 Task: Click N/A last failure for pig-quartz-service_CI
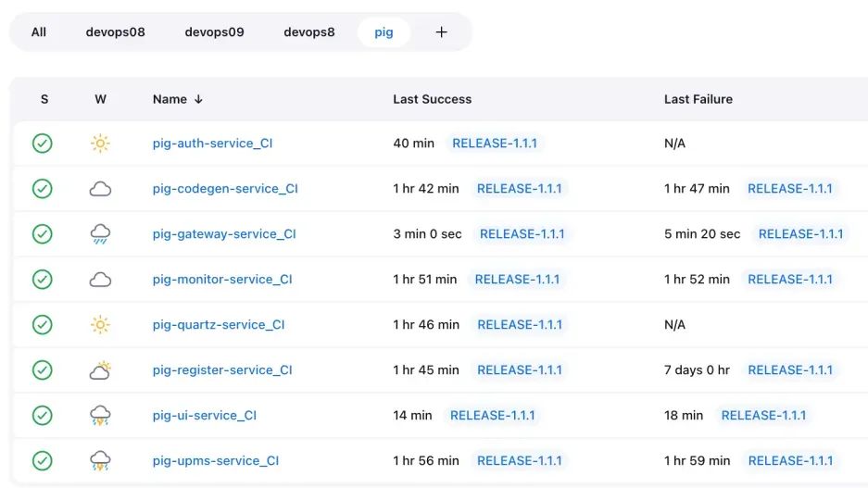click(x=674, y=325)
